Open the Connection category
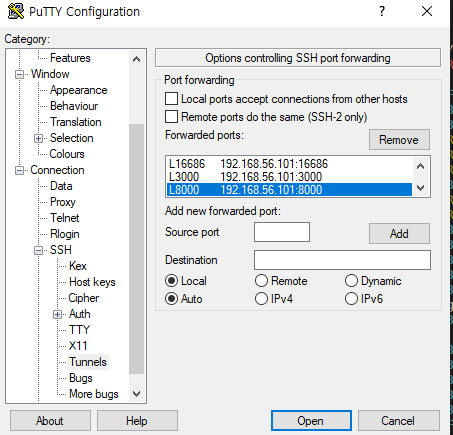Viewport: 453px width, 435px height. pyautogui.click(x=57, y=170)
